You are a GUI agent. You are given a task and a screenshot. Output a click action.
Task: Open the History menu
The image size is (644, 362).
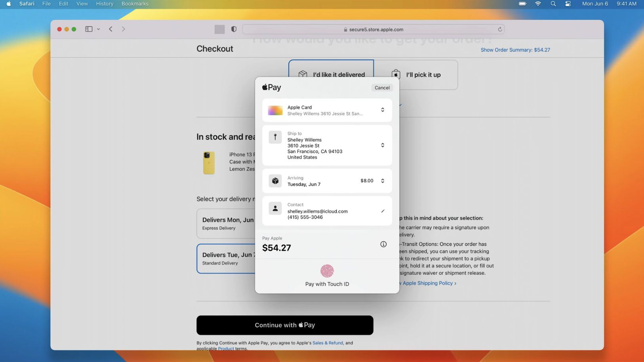[105, 4]
